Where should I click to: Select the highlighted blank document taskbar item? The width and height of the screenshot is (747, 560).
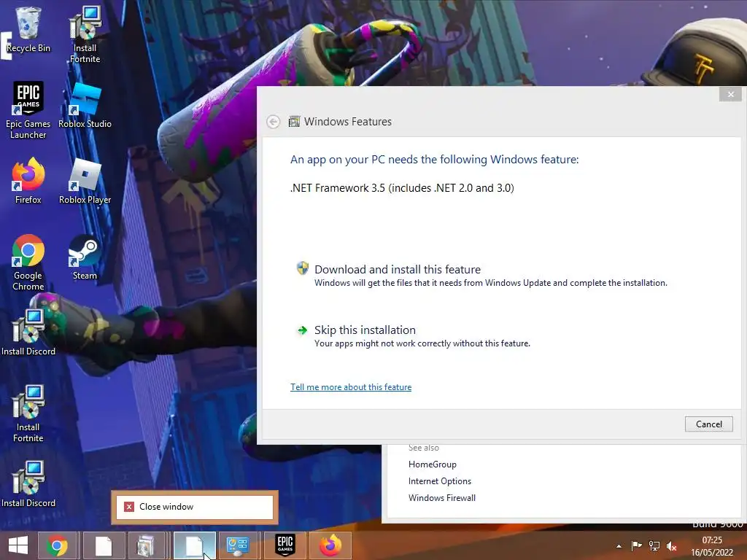pyautogui.click(x=194, y=545)
